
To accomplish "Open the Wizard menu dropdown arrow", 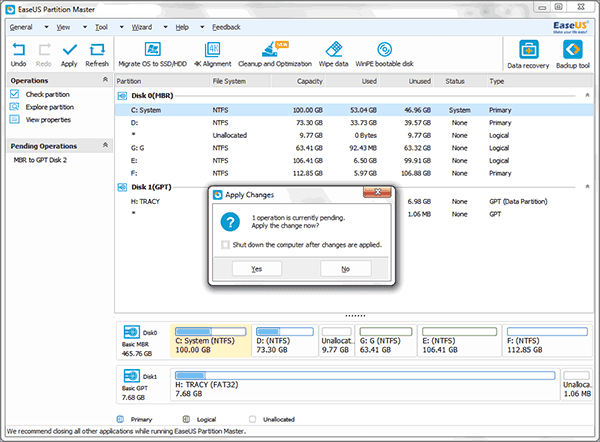I will pyautogui.click(x=165, y=27).
